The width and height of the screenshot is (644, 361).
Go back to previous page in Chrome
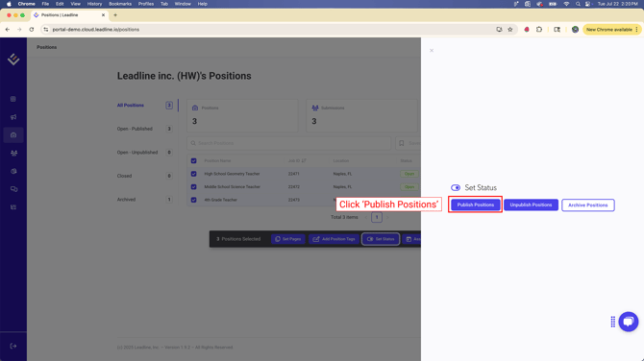click(x=8, y=30)
